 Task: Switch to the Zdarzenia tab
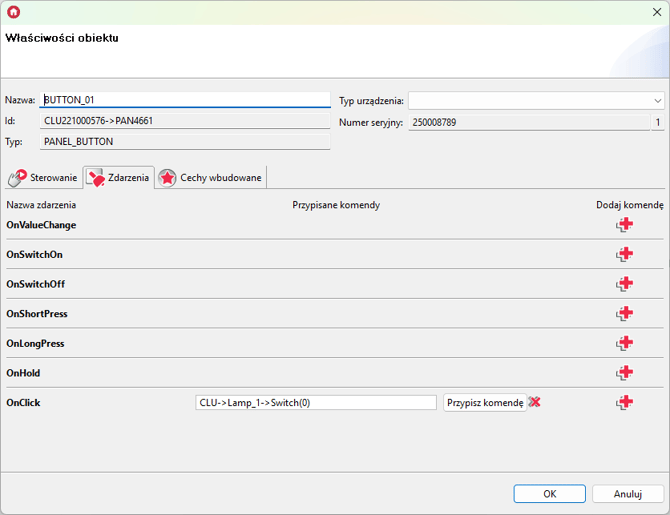[119, 178]
